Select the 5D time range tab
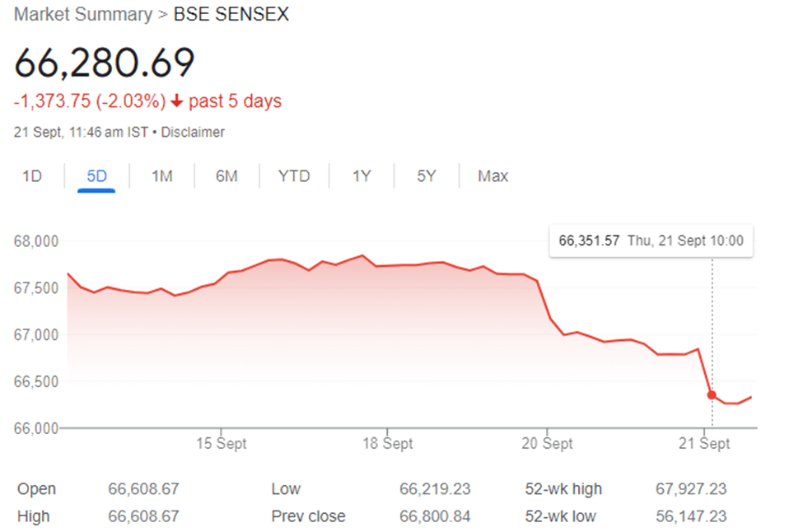Screen dimensions: 803x532 click(x=96, y=175)
